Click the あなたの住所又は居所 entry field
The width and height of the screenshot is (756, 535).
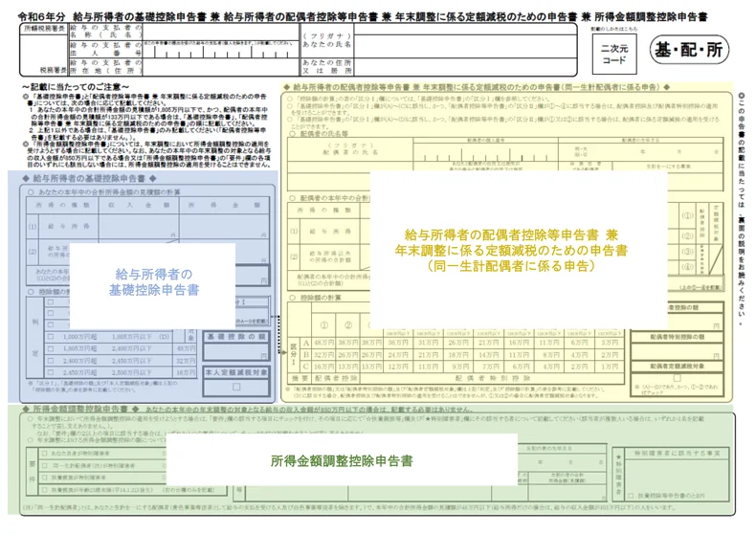(x=465, y=66)
